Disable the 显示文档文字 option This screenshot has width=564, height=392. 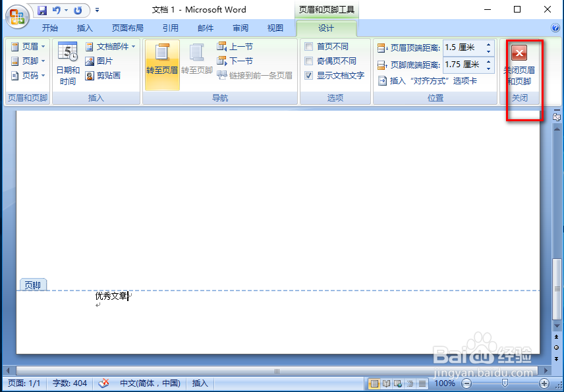308,75
